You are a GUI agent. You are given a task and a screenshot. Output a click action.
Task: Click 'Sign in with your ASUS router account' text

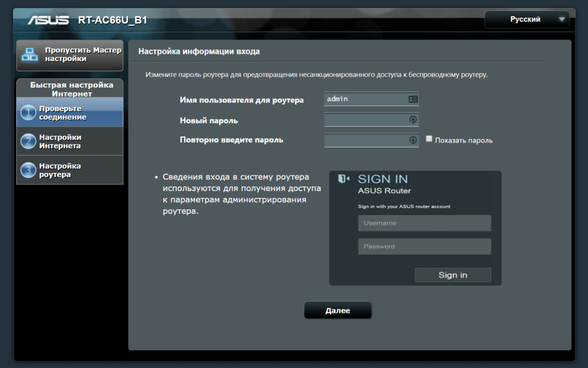pyautogui.click(x=404, y=206)
